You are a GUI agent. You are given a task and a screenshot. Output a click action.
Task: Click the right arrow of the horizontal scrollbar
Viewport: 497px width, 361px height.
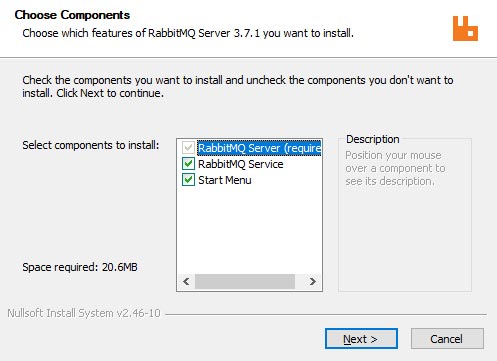312,282
